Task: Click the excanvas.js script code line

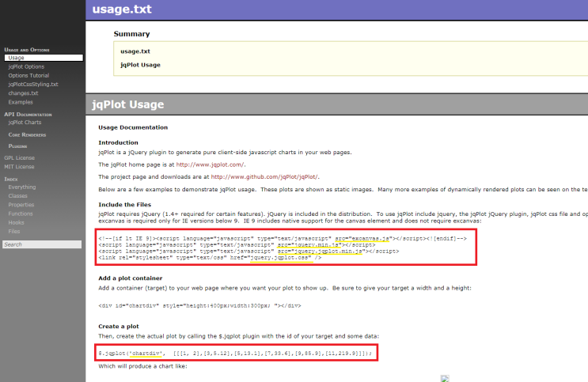Action: (x=283, y=238)
